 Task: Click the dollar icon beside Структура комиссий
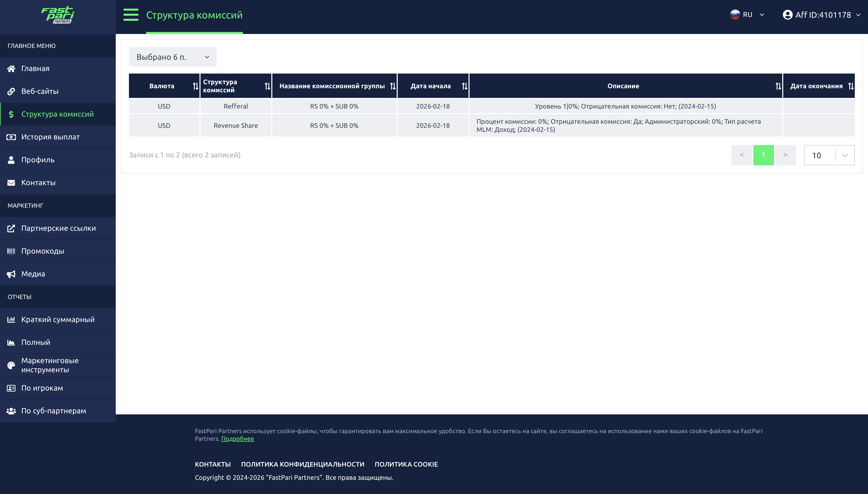(x=11, y=114)
